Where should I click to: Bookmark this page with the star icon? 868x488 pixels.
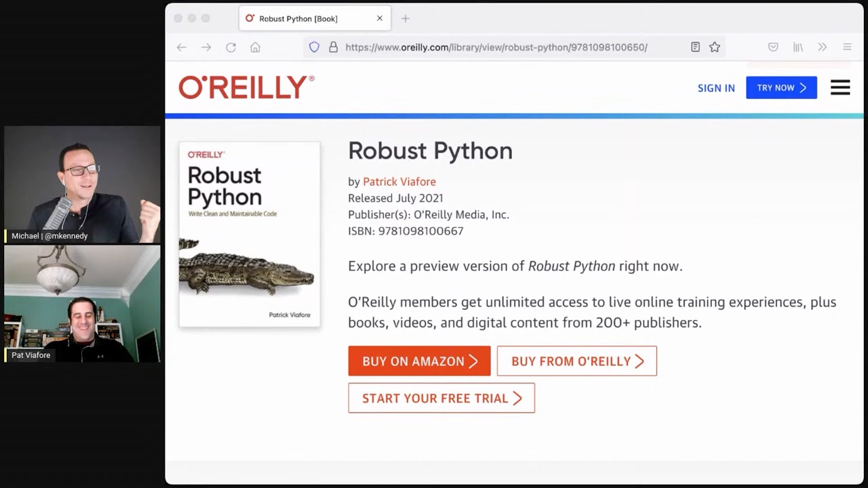(715, 47)
